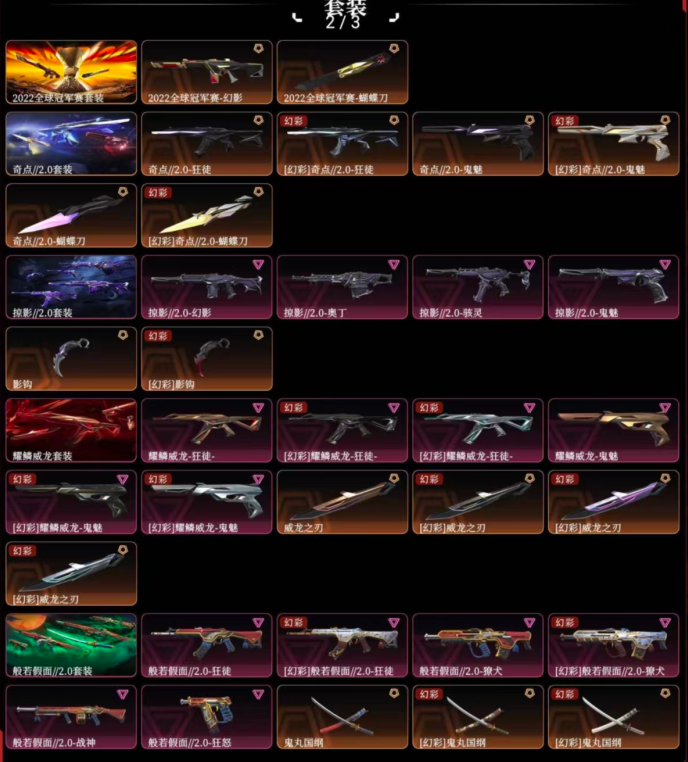
Task: Click the tier badge on 2022全球冠军赛-蝴蝶刀
Action: 394,49
